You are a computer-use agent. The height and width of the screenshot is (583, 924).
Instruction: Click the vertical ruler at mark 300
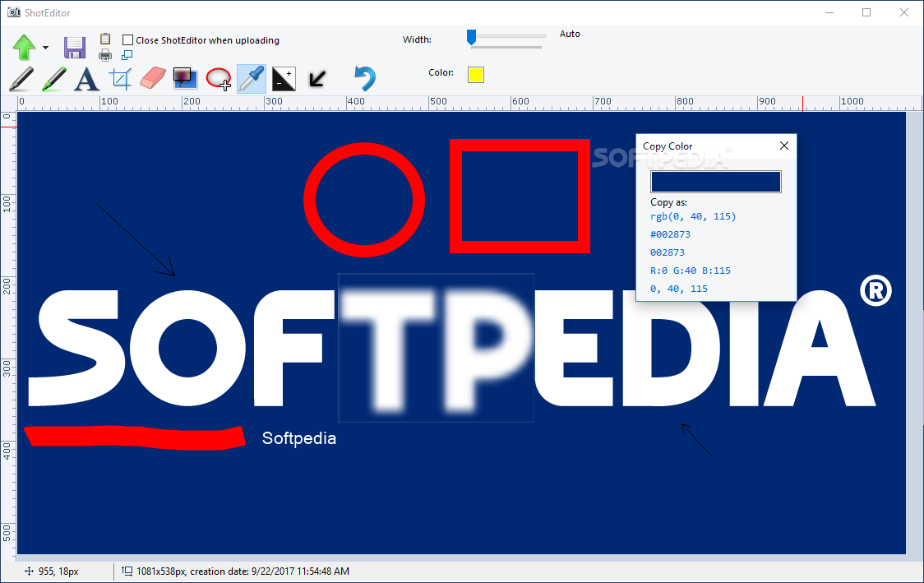pos(7,369)
